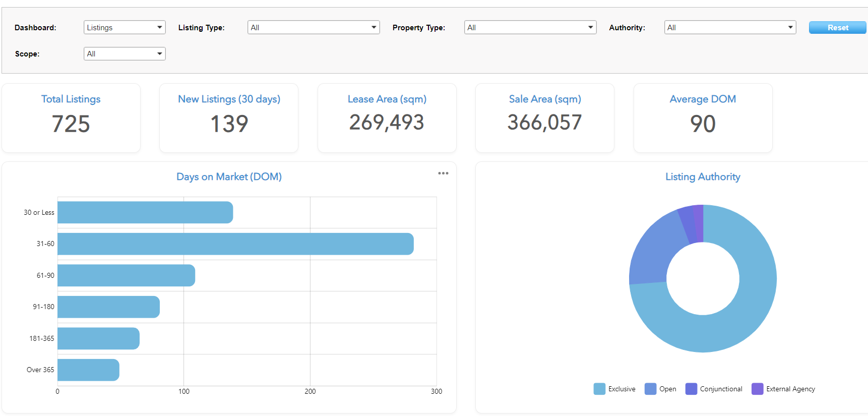Screen dimensions: 868x417
Task: Open the Listing Type dropdown
Action: 313,28
